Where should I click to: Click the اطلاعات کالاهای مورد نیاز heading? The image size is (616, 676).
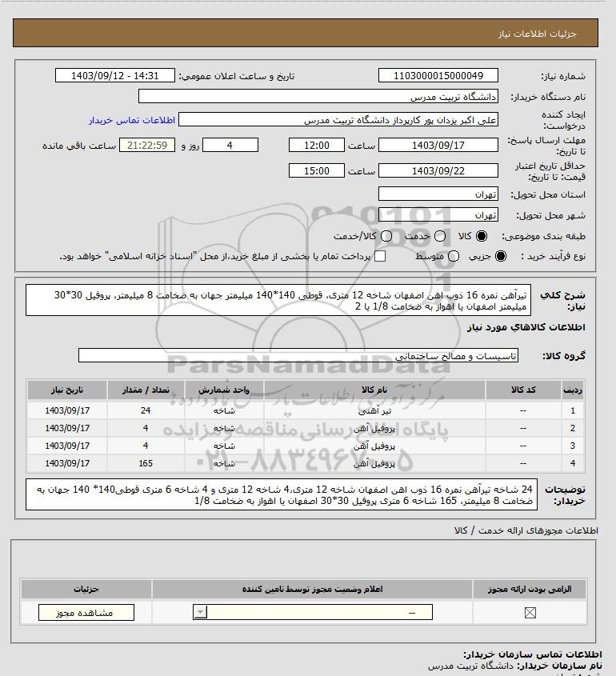(x=526, y=327)
